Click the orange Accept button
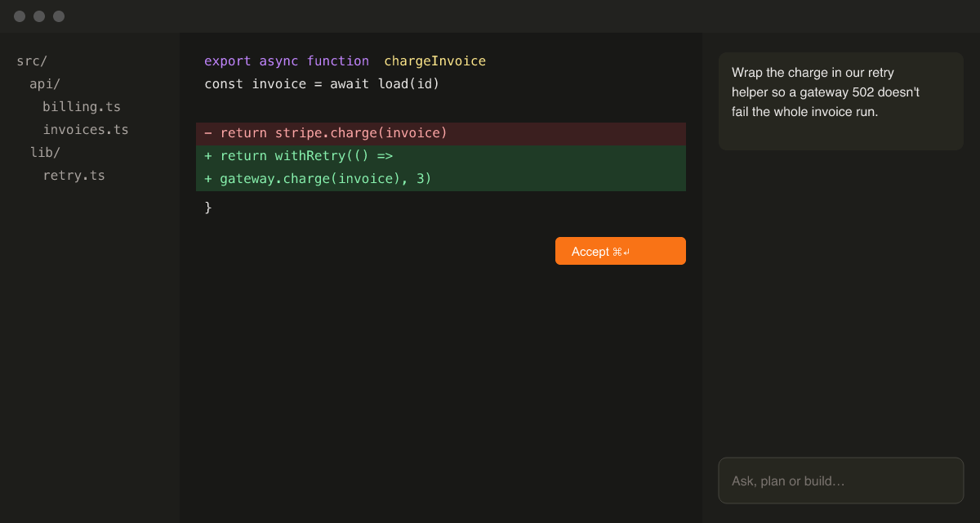Screen dimensions: 980x523 click(621, 251)
